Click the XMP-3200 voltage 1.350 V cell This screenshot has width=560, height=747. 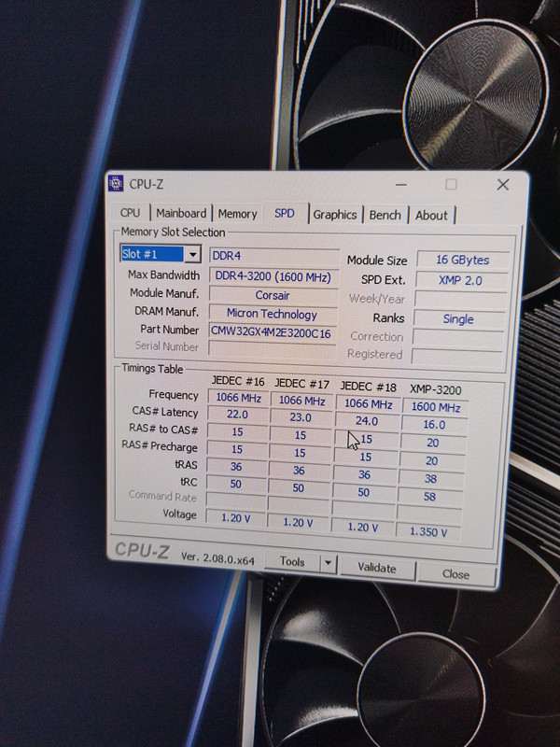(428, 532)
